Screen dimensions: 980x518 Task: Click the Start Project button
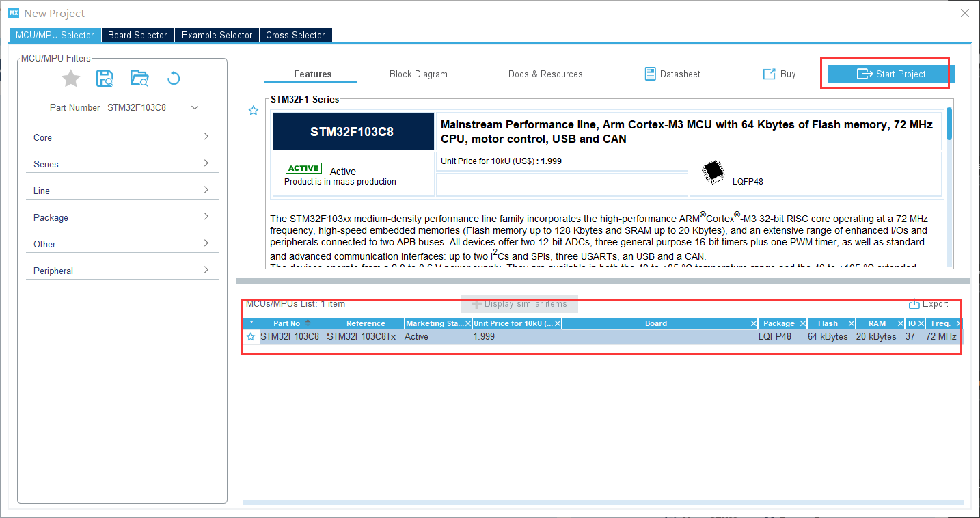pyautogui.click(x=891, y=74)
